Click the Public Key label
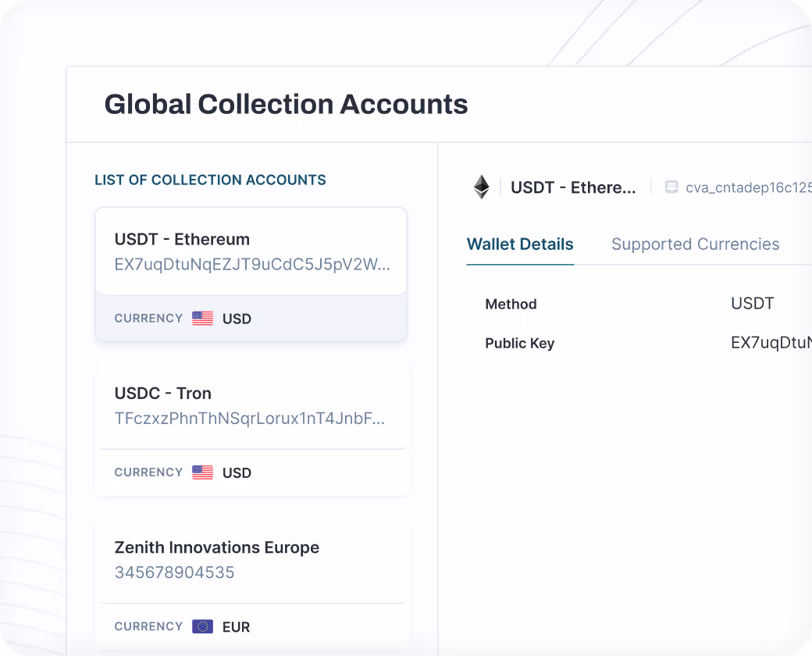The width and height of the screenshot is (812, 656). (x=519, y=343)
